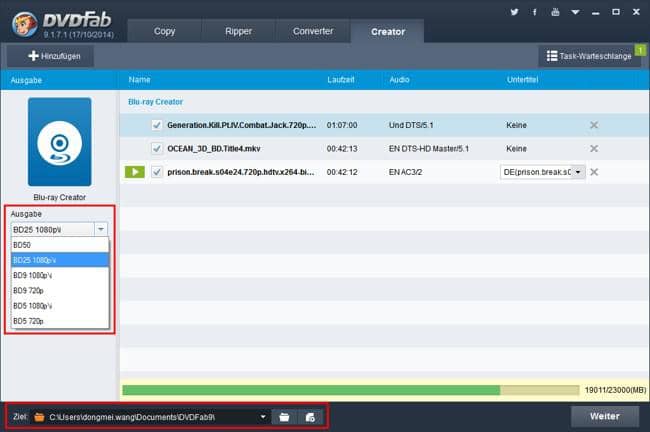
Task: Click the Laufzeit column header
Action: coord(341,80)
